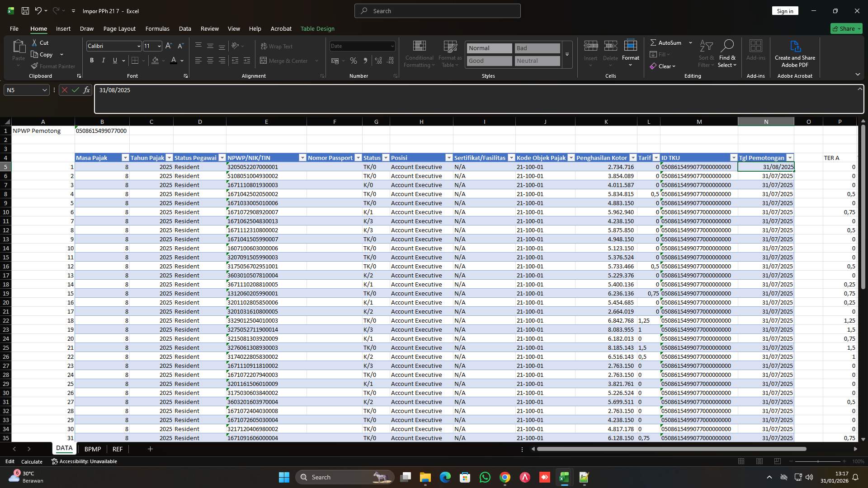The image size is (868, 488).
Task: Open Find & Select
Action: [727, 54]
